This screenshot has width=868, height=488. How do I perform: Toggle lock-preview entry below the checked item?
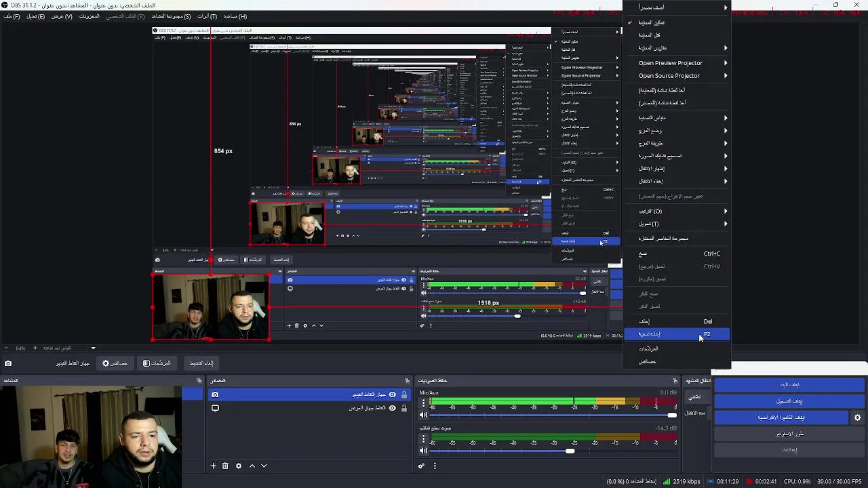point(677,35)
